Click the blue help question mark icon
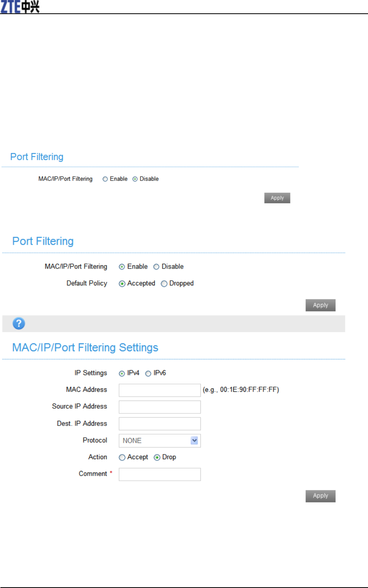The width and height of the screenshot is (368, 588). 19,324
